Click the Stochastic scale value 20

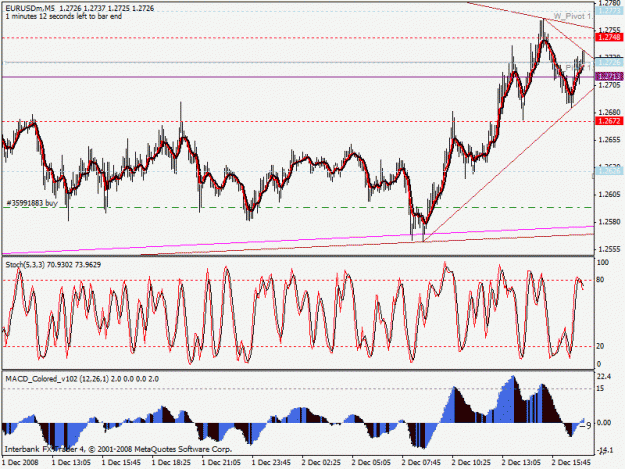pyautogui.click(x=600, y=346)
